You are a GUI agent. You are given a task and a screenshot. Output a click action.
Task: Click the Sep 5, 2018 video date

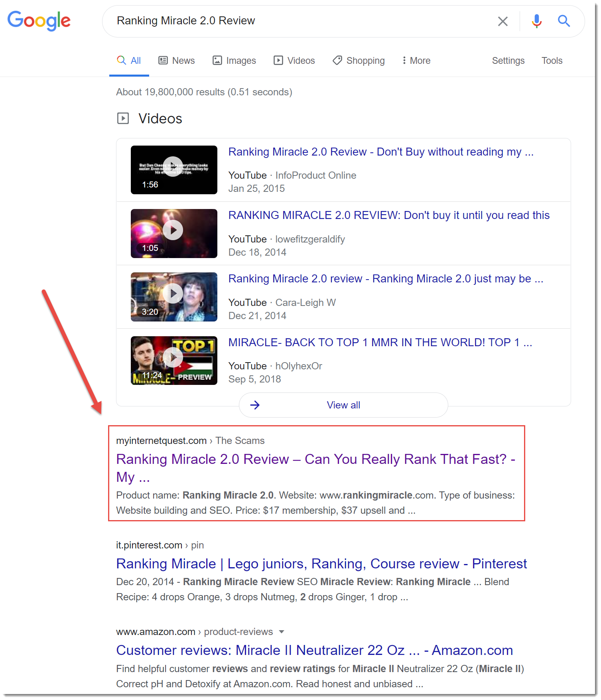point(254,379)
